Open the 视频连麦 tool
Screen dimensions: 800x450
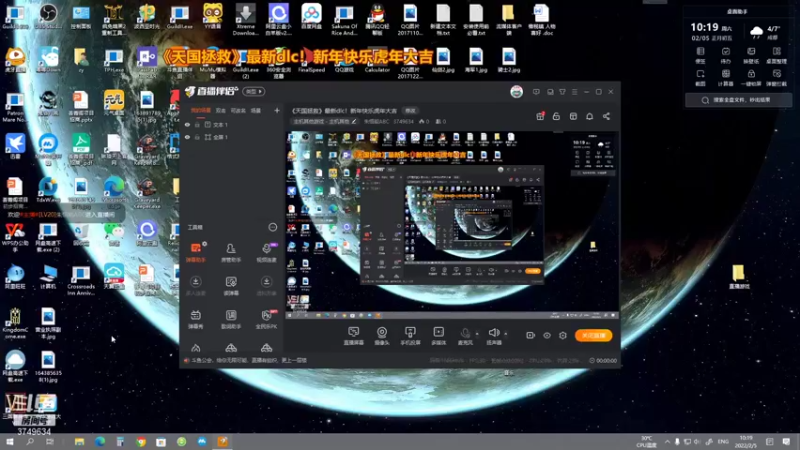[266, 252]
